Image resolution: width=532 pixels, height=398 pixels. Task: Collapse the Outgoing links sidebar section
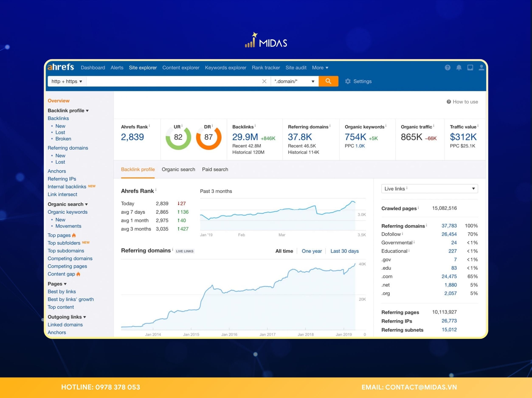67,317
